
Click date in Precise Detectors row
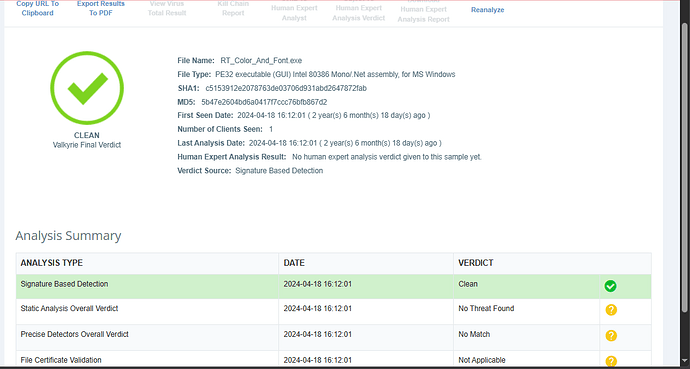coord(318,334)
